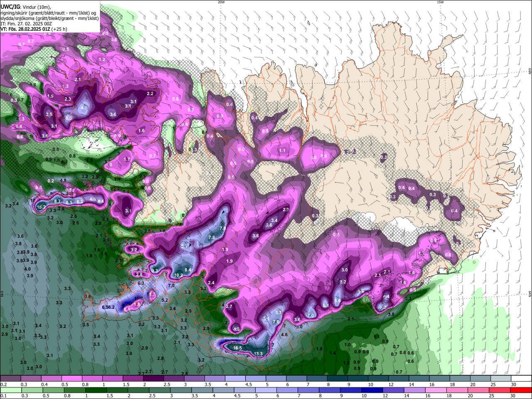Click the 30 label on the snow scale
This screenshot has width=532, height=399.
point(514,384)
